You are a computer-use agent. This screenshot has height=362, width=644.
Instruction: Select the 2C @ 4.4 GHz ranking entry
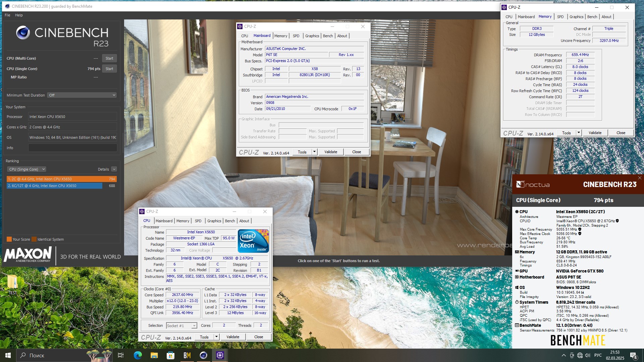(61, 179)
